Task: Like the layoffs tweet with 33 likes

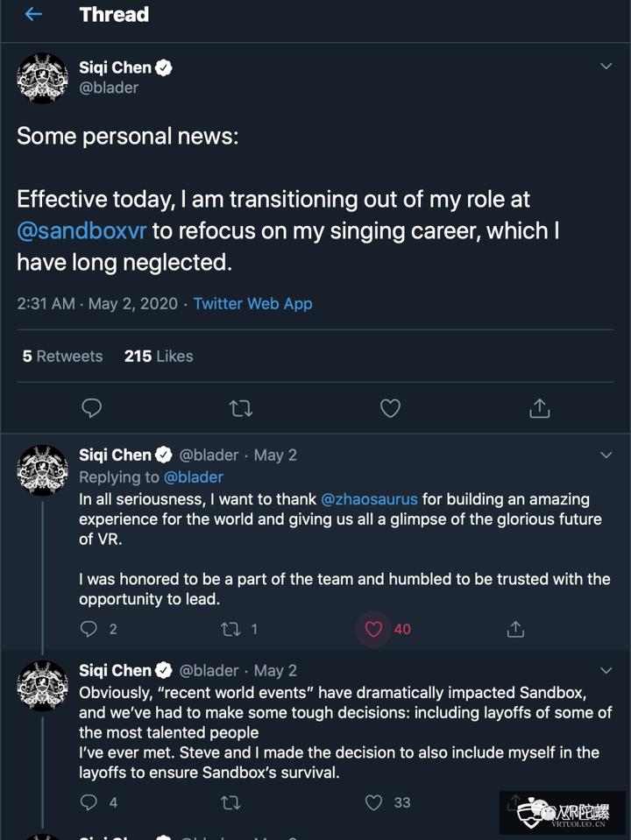Action: point(374,802)
